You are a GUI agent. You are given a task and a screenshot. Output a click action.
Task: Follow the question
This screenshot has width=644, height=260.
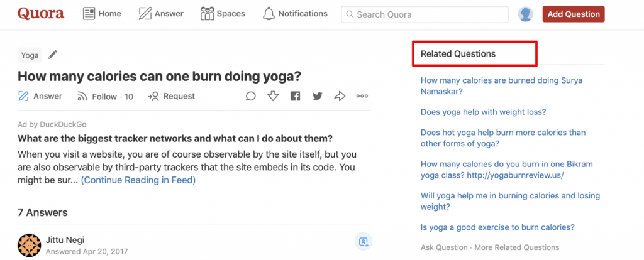pyautogui.click(x=105, y=97)
